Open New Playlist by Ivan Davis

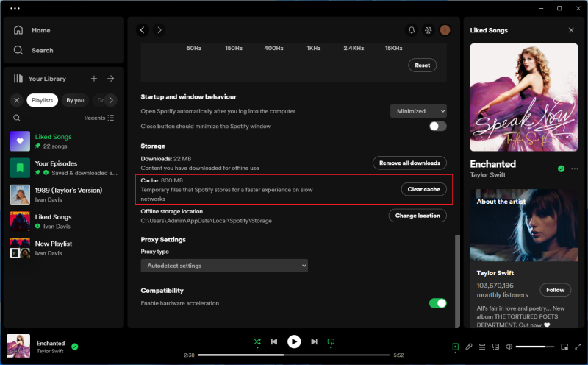tap(64, 248)
